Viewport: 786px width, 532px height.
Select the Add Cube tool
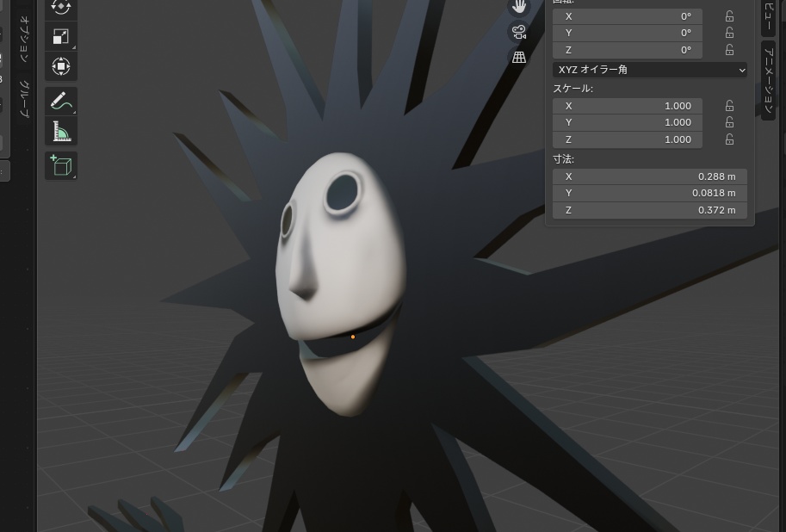(60, 165)
